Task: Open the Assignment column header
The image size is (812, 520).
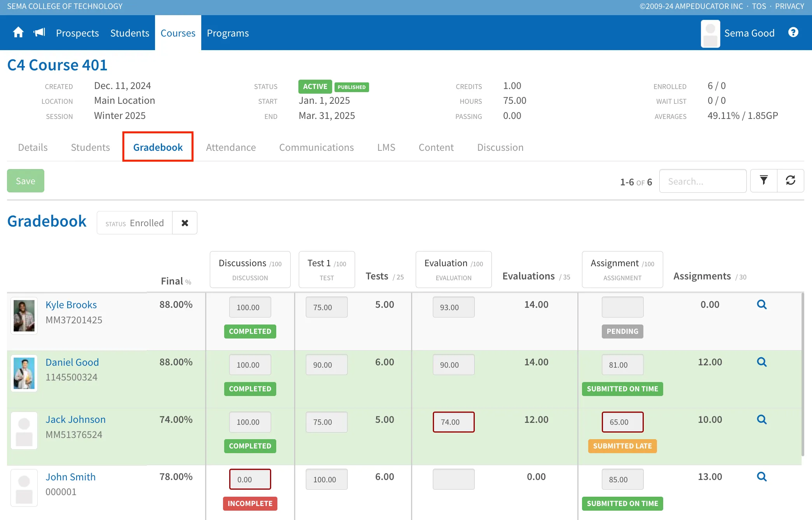Action: click(622, 269)
